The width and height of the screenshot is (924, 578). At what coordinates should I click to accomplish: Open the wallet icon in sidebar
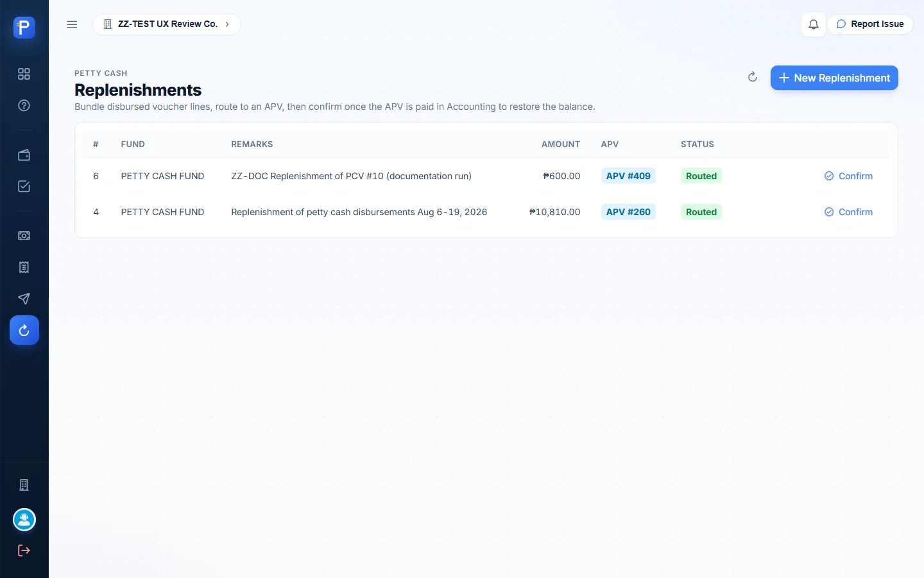tap(24, 155)
